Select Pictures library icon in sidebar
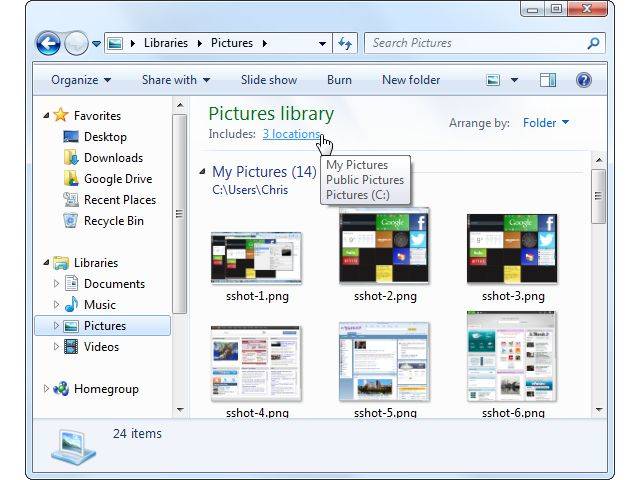This screenshot has width=640, height=480. 71,326
